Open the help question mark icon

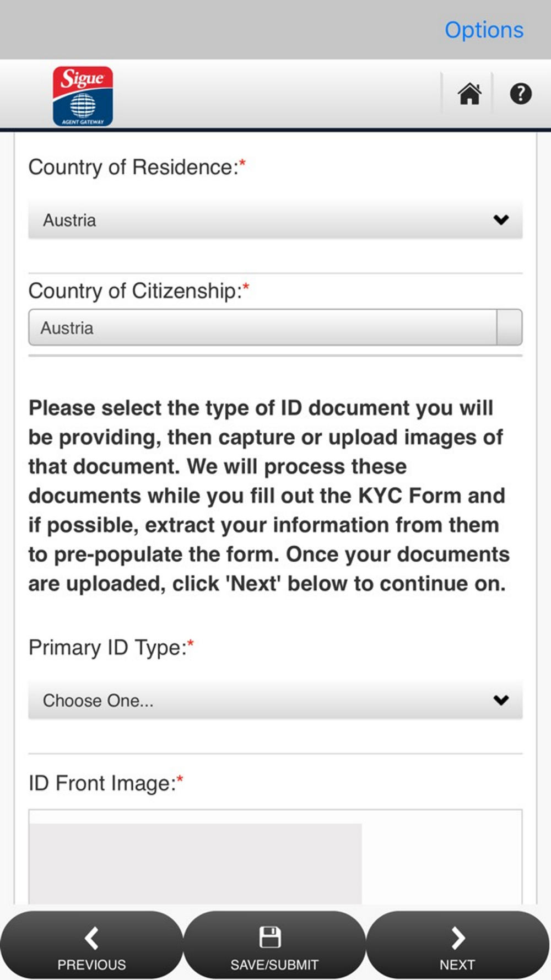click(x=521, y=94)
